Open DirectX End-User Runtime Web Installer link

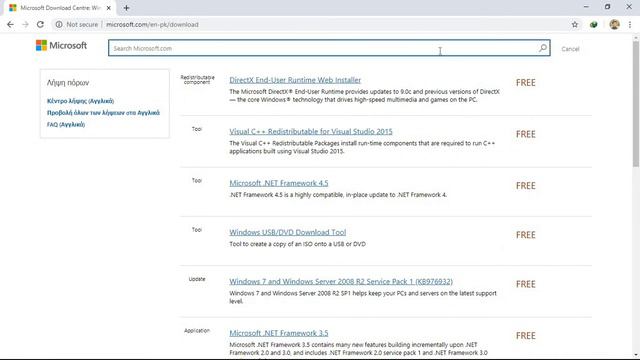coord(295,80)
